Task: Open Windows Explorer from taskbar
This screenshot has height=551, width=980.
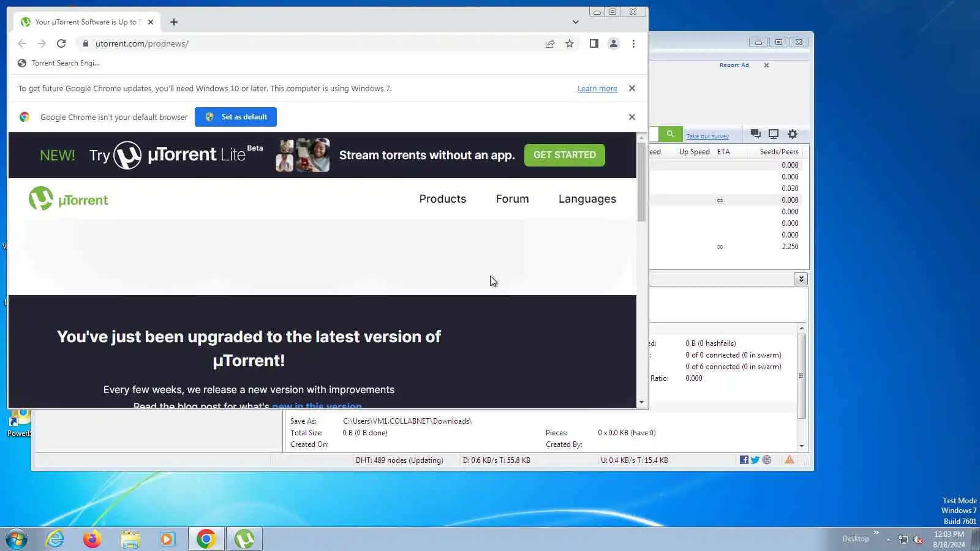Action: [x=130, y=539]
